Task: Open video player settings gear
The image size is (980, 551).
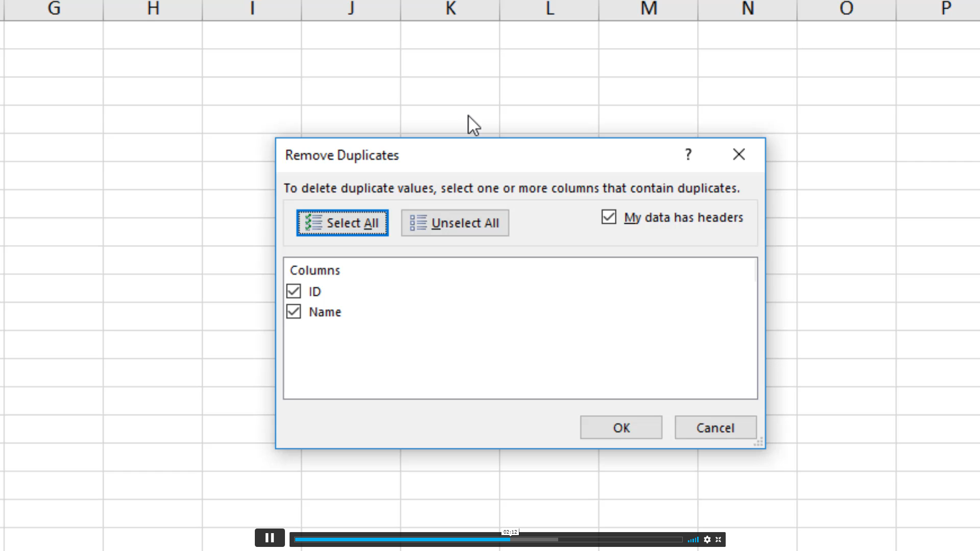Action: (707, 539)
